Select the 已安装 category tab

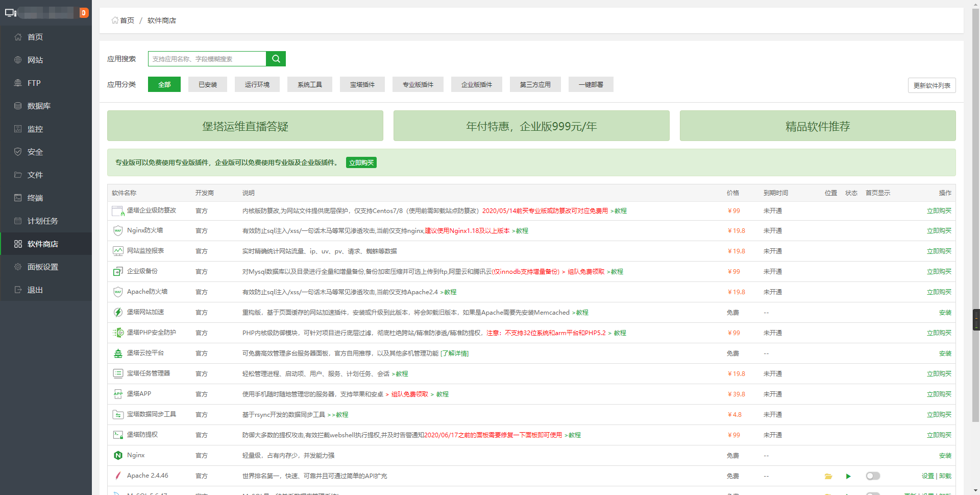(x=208, y=84)
